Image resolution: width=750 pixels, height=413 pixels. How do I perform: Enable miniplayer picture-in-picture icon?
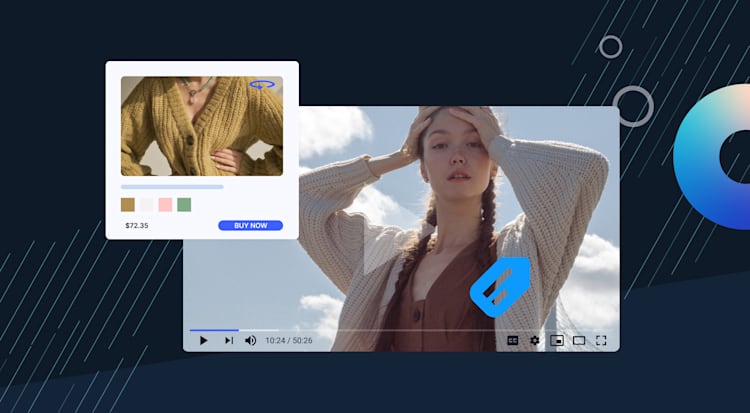557,341
